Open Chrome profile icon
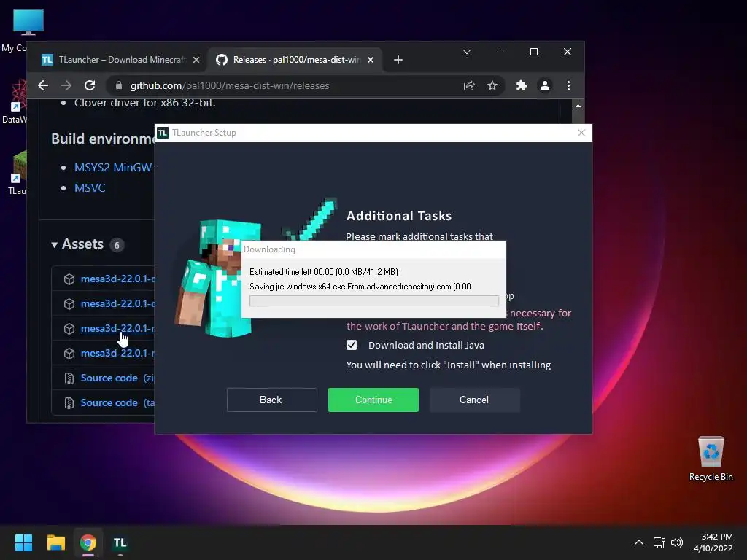This screenshot has height=560, width=747. click(544, 86)
